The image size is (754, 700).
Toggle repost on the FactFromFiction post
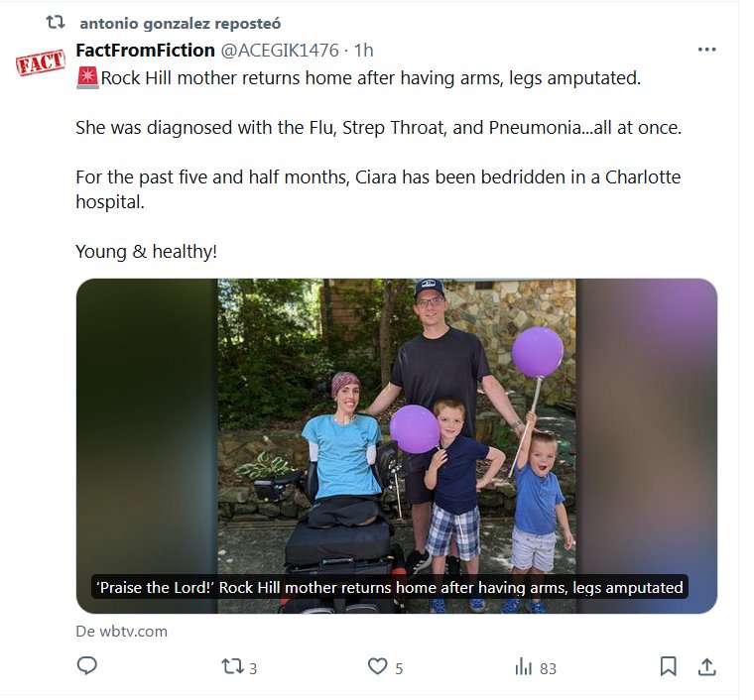pos(230,667)
